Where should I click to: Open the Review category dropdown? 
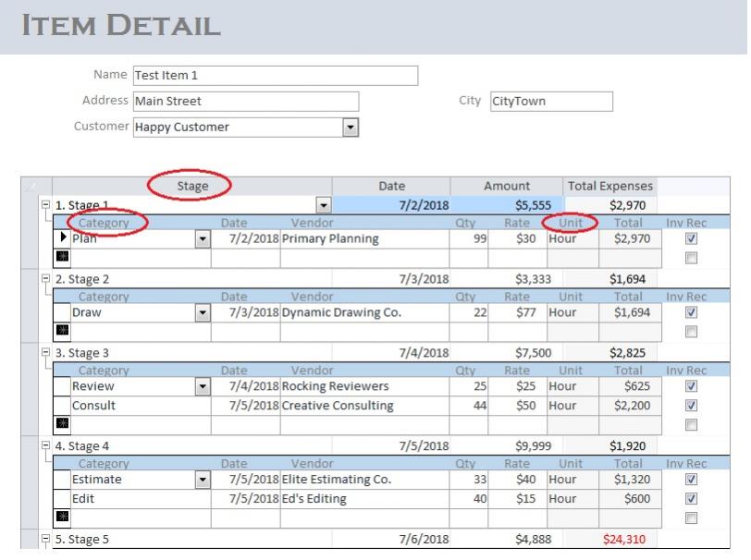tap(203, 386)
